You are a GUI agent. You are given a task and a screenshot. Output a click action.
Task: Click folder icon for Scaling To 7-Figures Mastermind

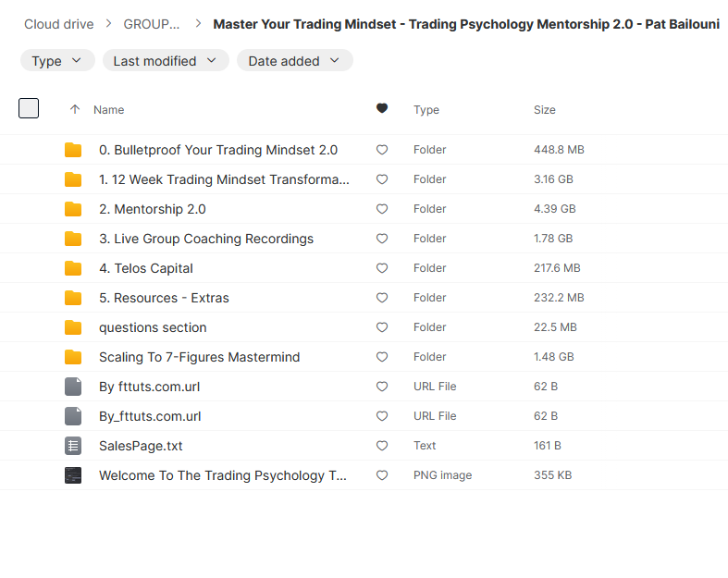click(x=73, y=357)
